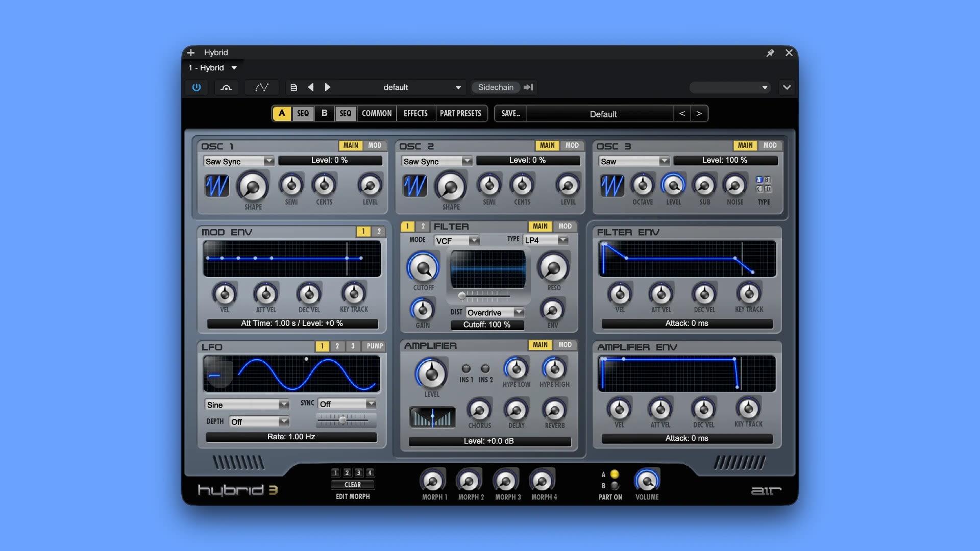Click the FILTER ENV envelope display
980x551 pixels.
(x=687, y=259)
